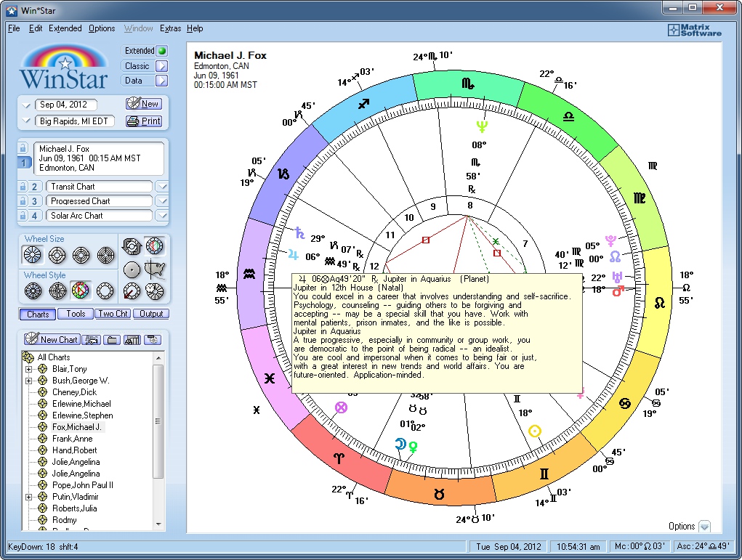
Task: Open the Extended menu
Action: click(x=65, y=28)
